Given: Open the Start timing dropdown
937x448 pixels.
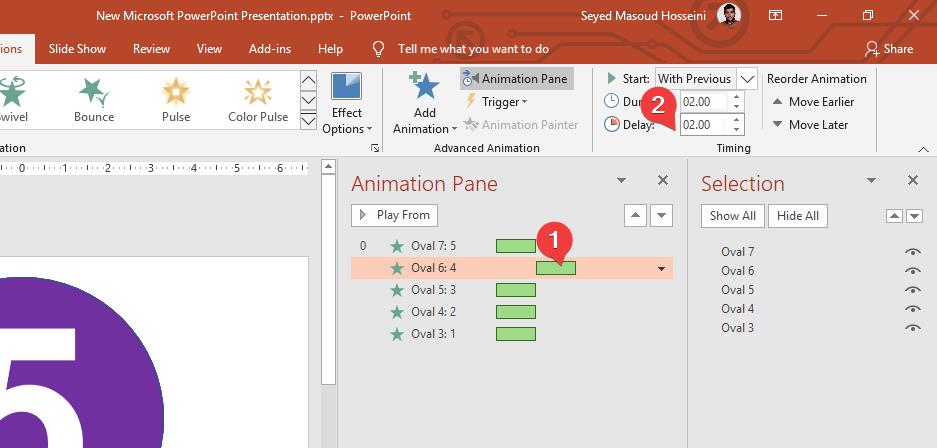Looking at the screenshot, I should 747,79.
